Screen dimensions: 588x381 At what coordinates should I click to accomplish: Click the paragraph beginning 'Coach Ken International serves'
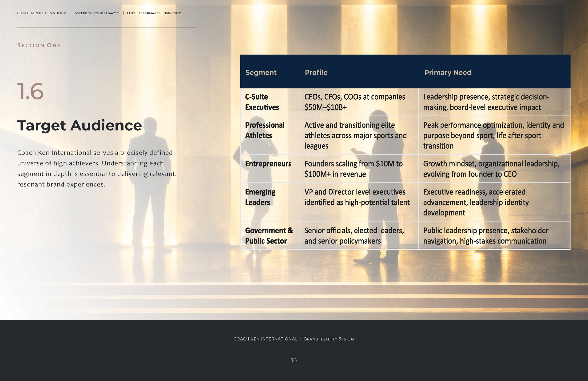[x=97, y=168]
